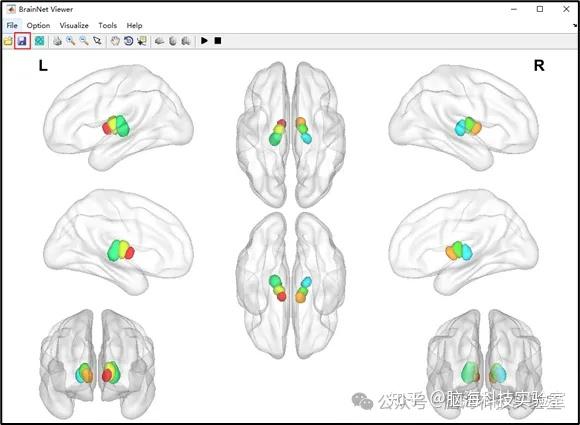Click the Play demo button
Screen dimensions: 580x425
coord(204,41)
